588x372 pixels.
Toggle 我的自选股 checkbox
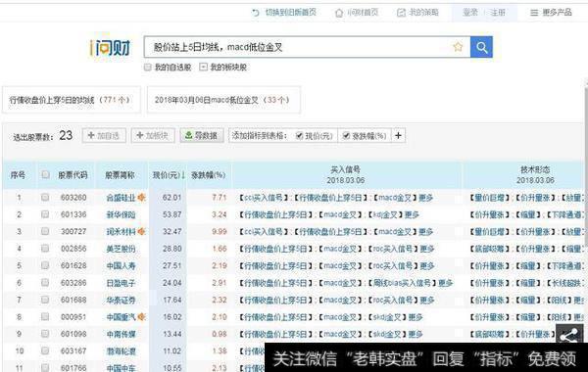148,67
